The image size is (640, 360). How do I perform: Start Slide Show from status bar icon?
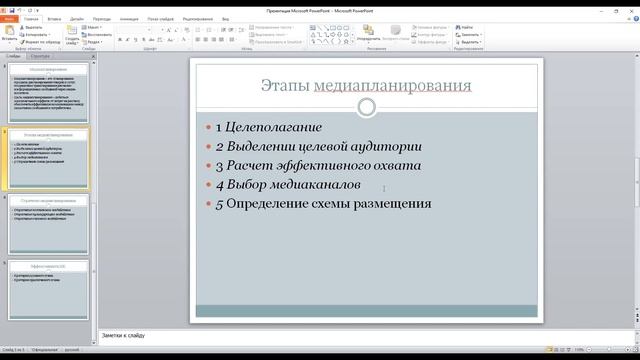569,349
